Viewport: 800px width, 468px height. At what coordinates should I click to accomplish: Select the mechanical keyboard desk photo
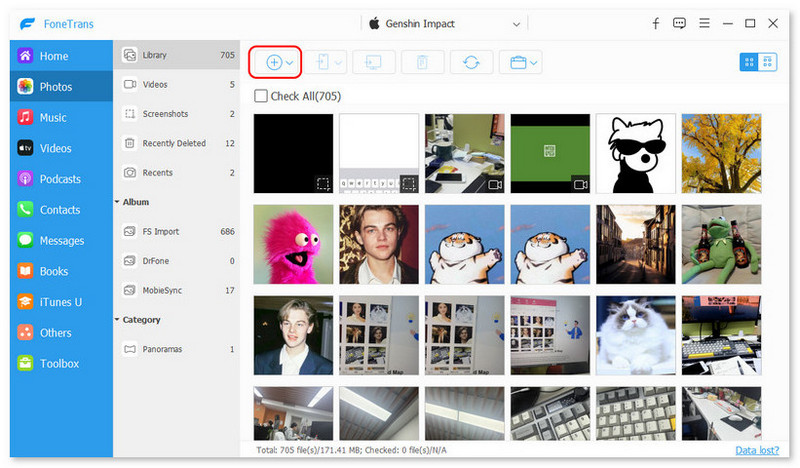click(721, 335)
